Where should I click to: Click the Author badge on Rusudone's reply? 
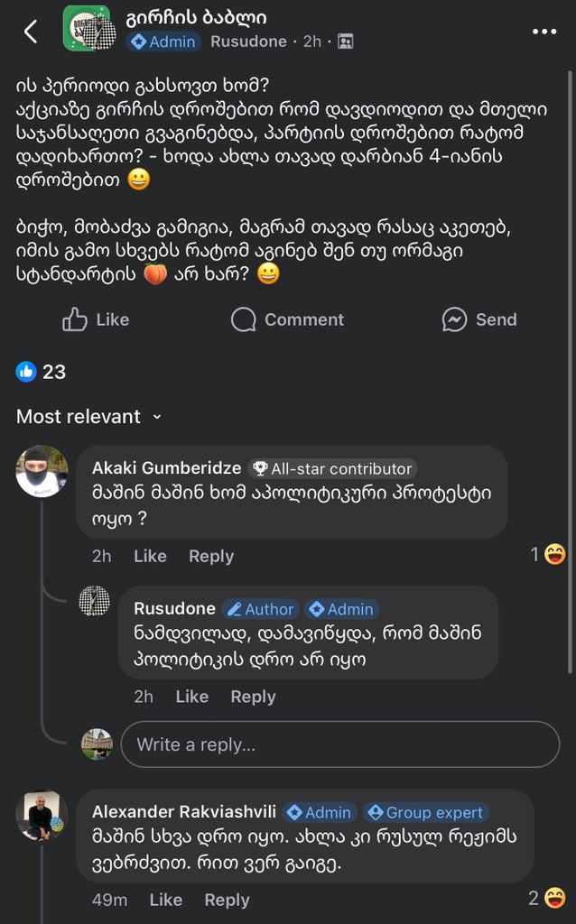(261, 609)
